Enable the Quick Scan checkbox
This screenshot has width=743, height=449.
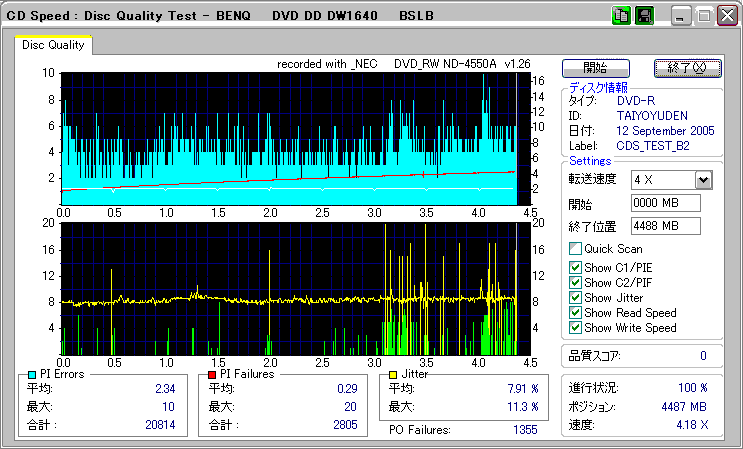[575, 249]
